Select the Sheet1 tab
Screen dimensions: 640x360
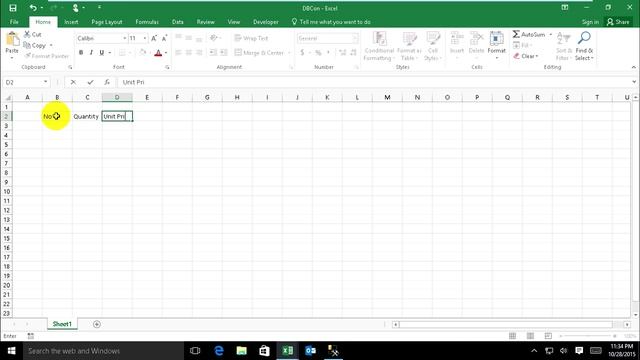(62, 324)
